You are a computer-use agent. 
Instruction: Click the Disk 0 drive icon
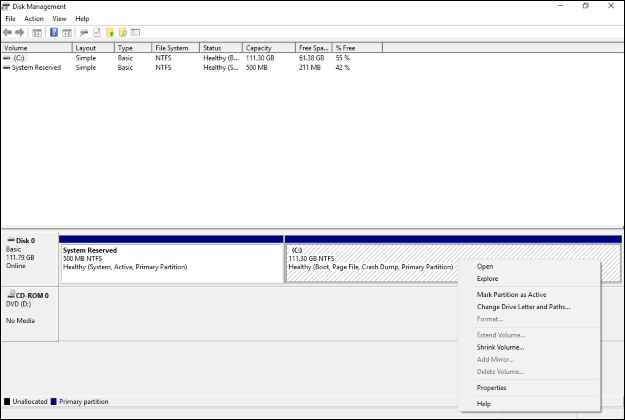pyautogui.click(x=11, y=240)
